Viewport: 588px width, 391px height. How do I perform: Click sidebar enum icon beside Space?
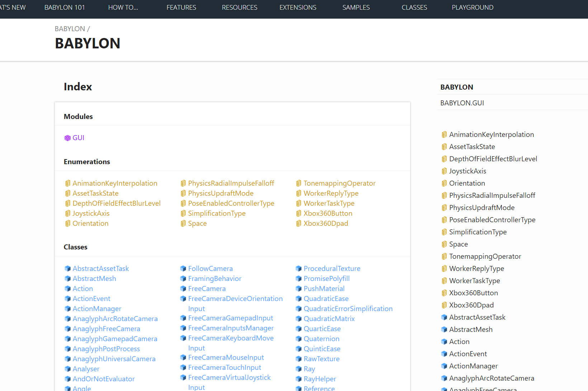click(444, 244)
